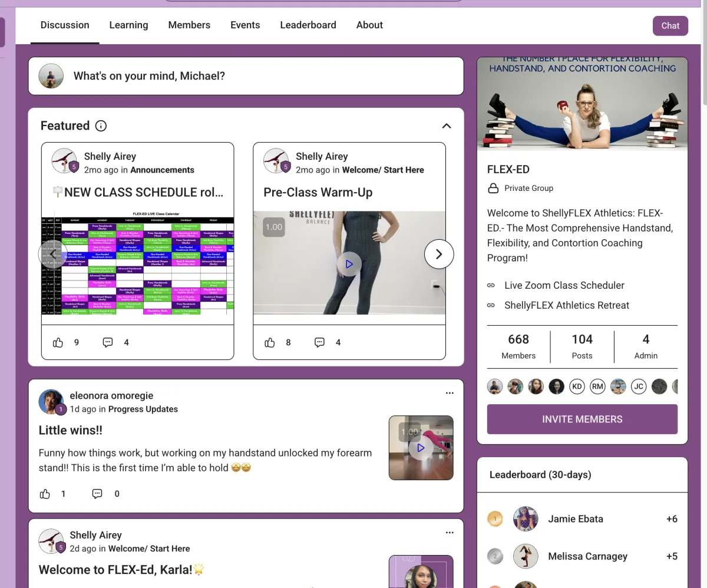Show previous featured post with left arrow
Screen dimensions: 707x588
[x=52, y=254]
